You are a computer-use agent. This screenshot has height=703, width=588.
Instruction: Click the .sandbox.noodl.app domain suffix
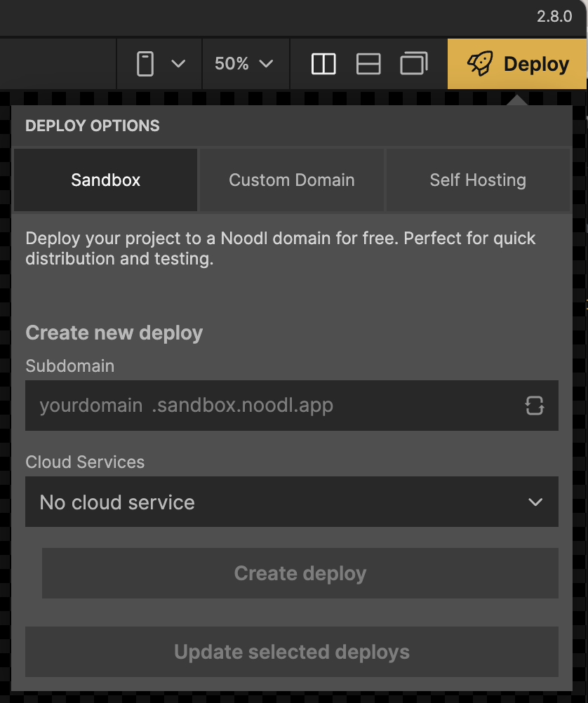click(x=242, y=406)
